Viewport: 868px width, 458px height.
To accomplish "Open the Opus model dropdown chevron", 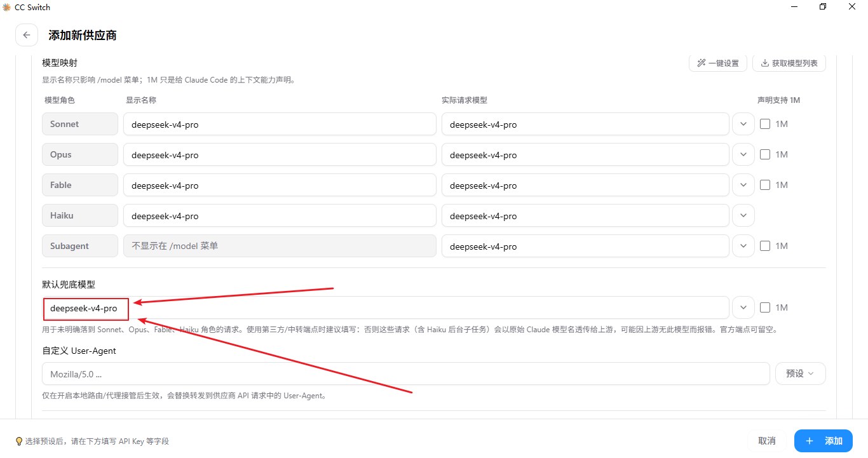I will 743,155.
